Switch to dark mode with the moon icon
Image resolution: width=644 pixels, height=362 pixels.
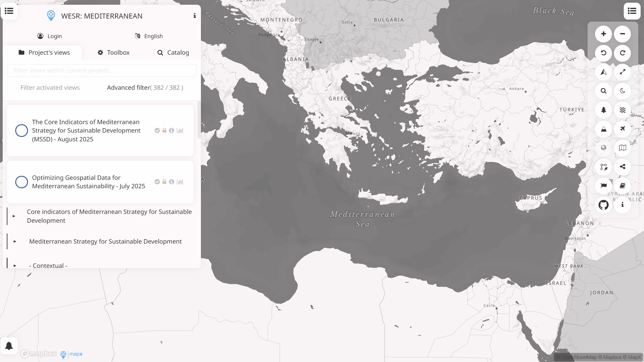pos(622,91)
